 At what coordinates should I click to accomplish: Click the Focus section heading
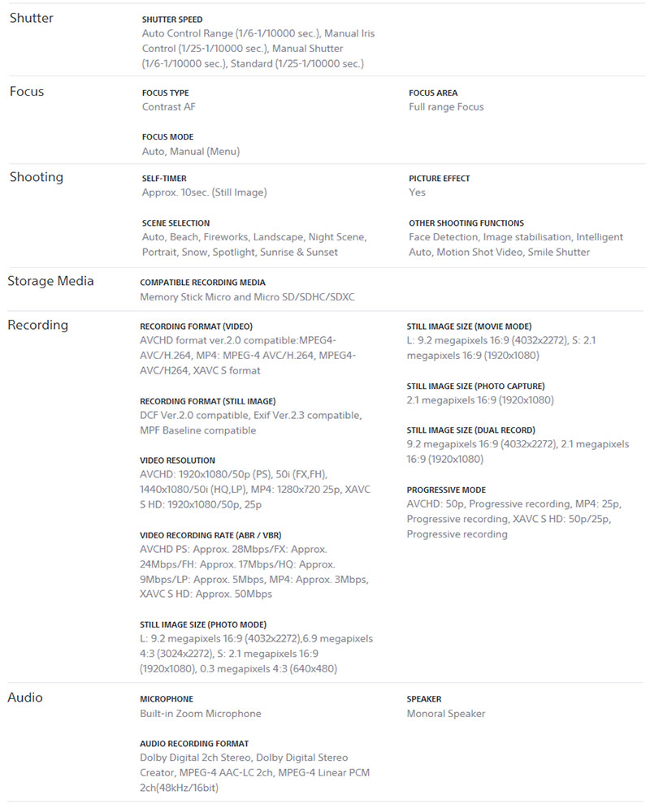point(27,92)
